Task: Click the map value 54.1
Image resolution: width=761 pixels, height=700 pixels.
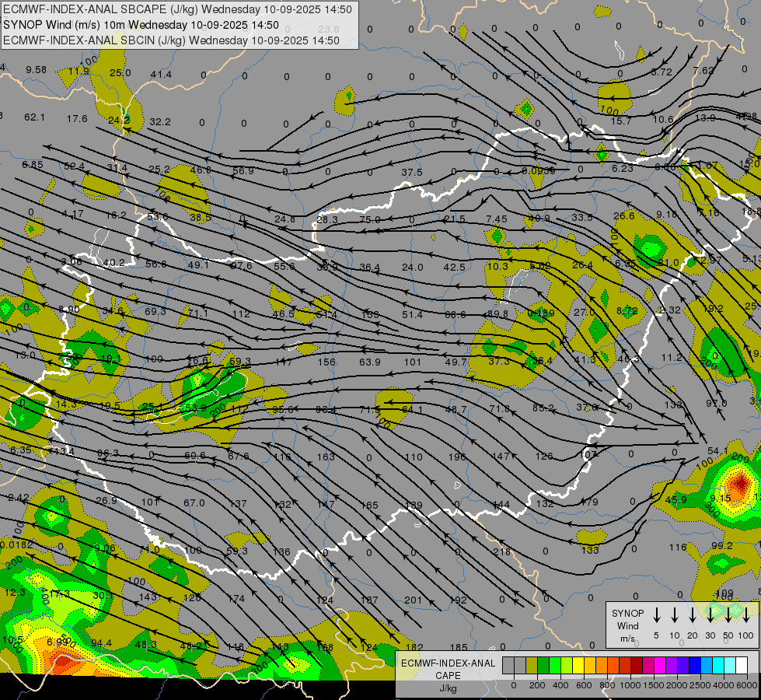Action: point(717,451)
